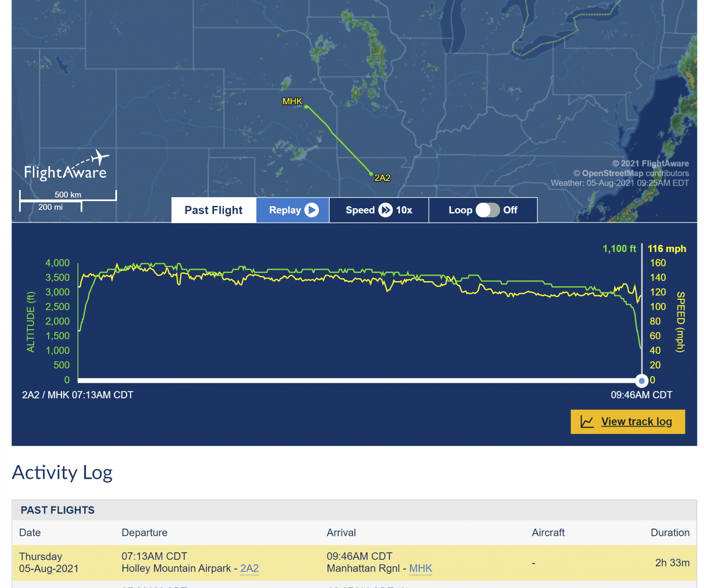
Task: Open the View track log link
Action: point(636,422)
